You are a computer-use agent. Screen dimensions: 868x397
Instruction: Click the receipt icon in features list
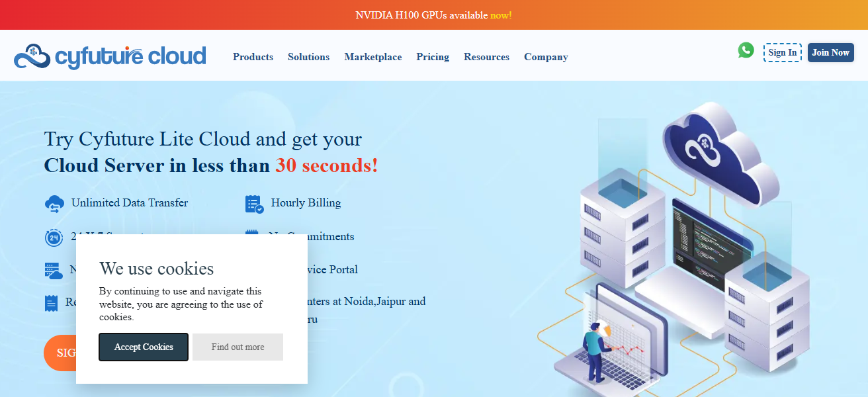pyautogui.click(x=51, y=303)
